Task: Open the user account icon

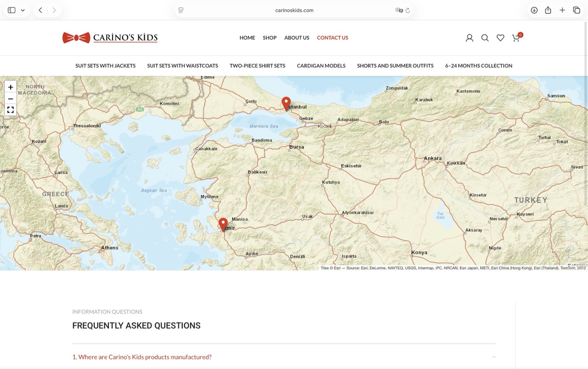Action: point(469,38)
